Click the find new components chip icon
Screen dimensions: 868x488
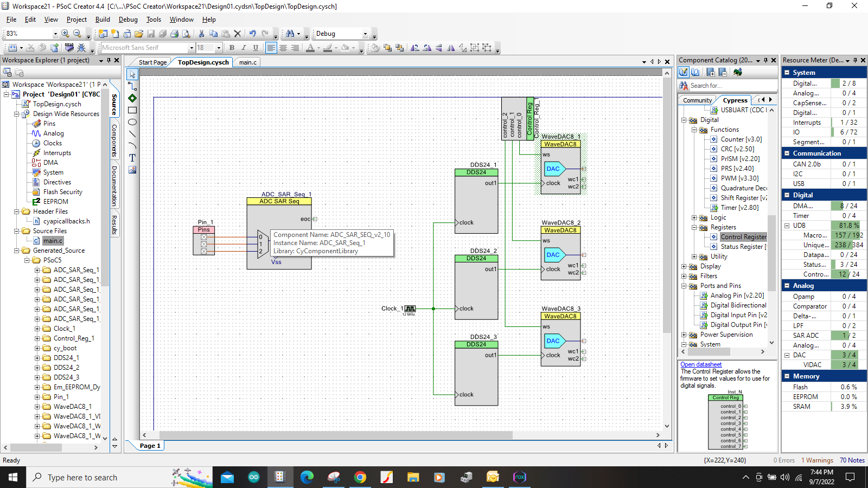click(x=738, y=72)
